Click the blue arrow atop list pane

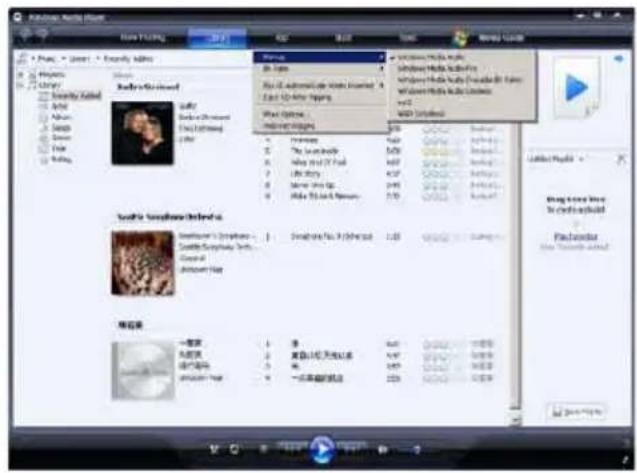619,59
